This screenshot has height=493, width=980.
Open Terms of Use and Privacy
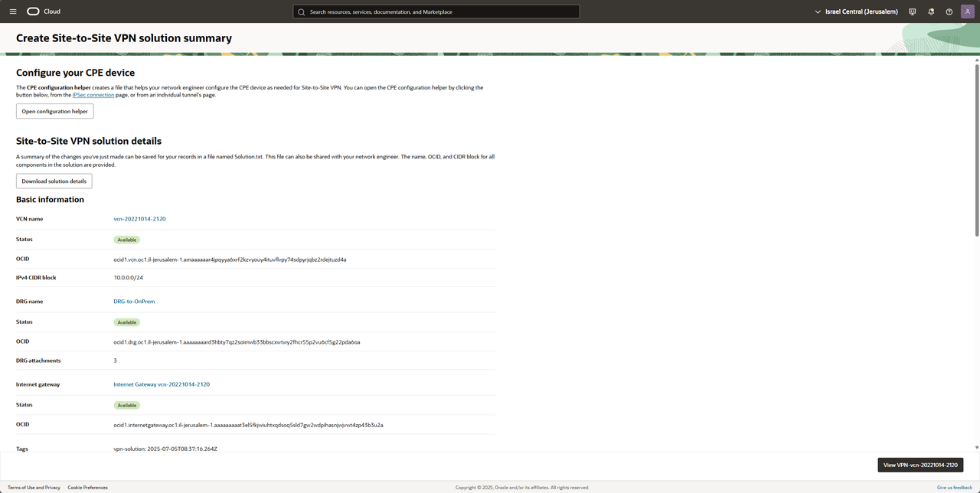point(34,488)
